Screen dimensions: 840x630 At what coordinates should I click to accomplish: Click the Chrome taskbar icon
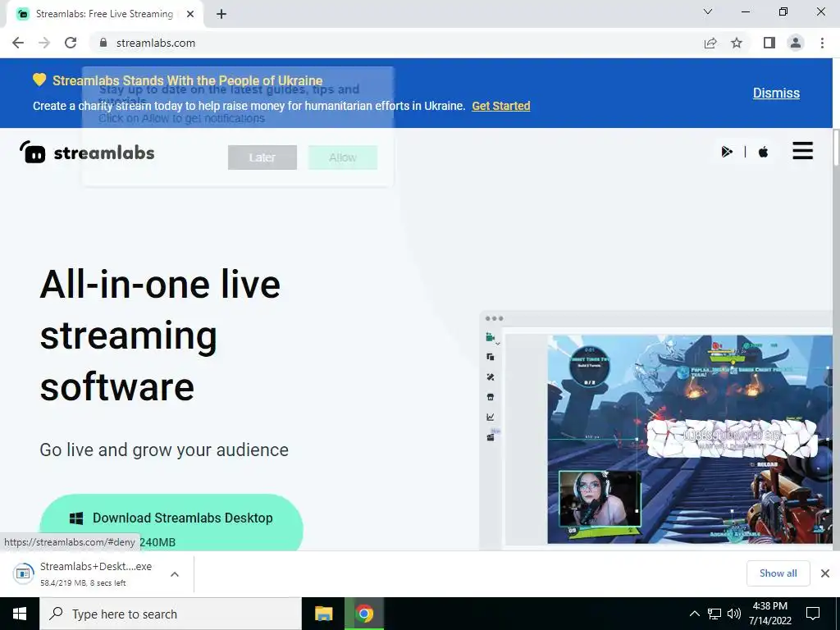(x=364, y=614)
